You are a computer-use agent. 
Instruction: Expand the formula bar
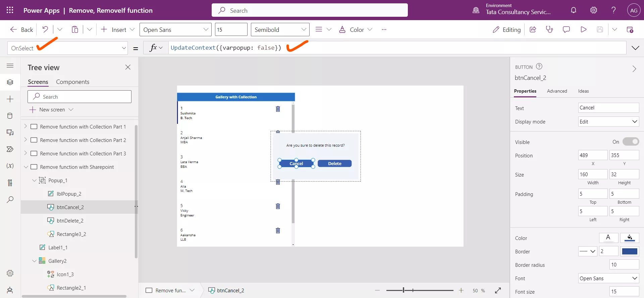pyautogui.click(x=635, y=48)
